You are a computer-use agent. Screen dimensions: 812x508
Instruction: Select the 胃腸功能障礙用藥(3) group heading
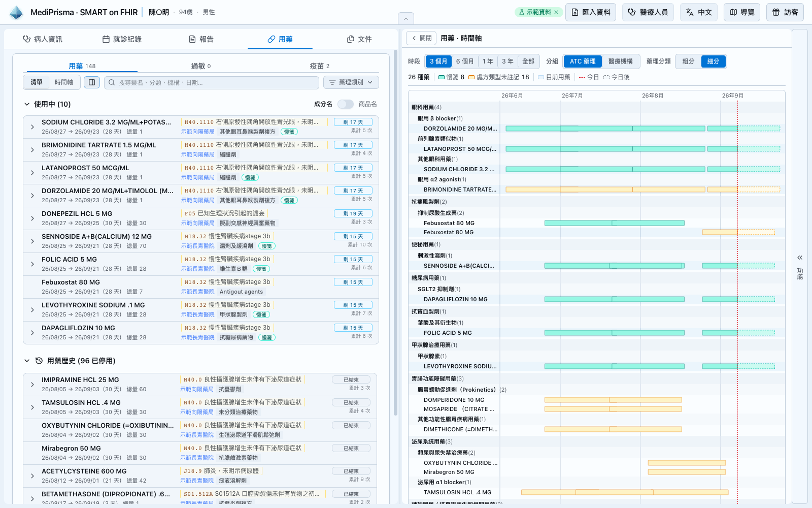click(437, 378)
